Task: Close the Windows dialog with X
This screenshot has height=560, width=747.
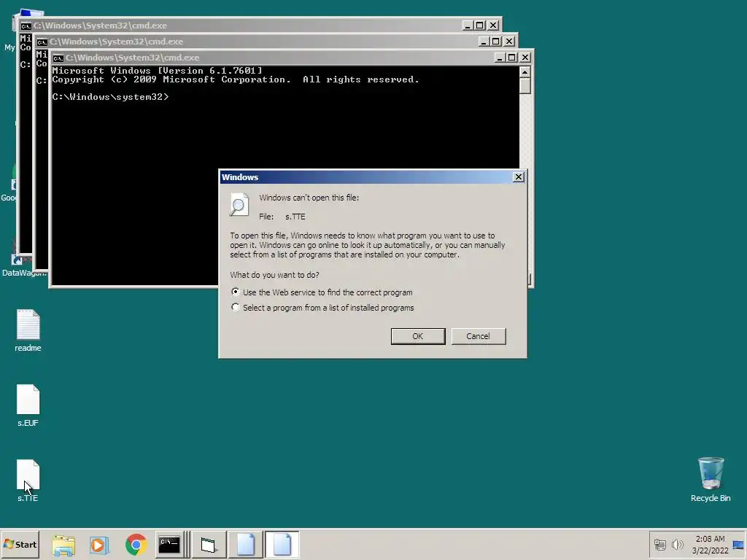Action: 519,177
